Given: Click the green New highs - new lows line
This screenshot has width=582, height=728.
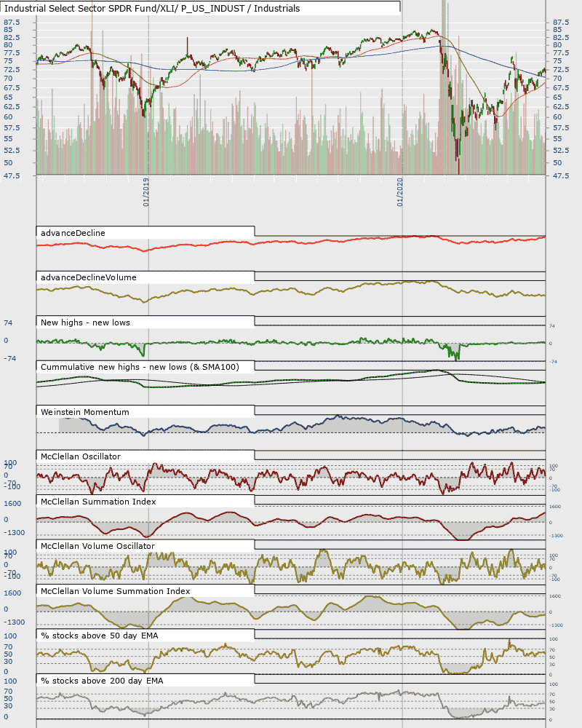Looking at the screenshot, I should click(279, 343).
